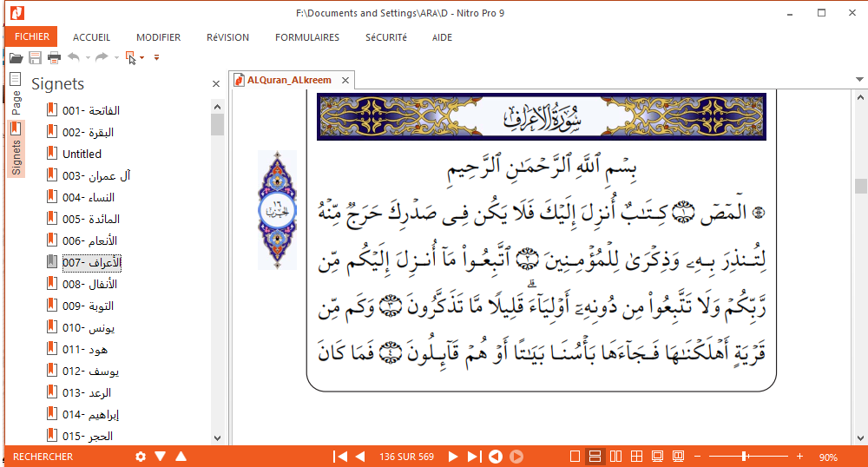
Task: Click the 136 SUR 569 page number field
Action: tap(406, 457)
